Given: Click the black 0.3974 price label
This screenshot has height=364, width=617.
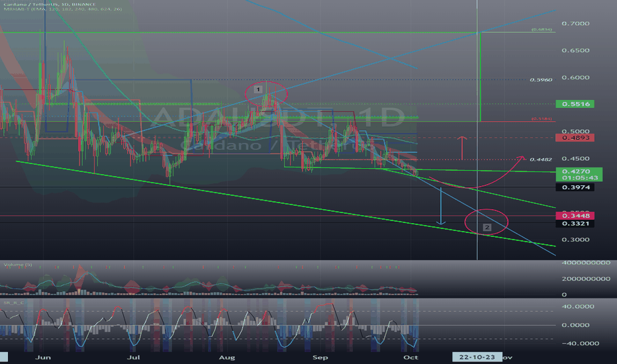Looking at the screenshot, I should (x=575, y=187).
